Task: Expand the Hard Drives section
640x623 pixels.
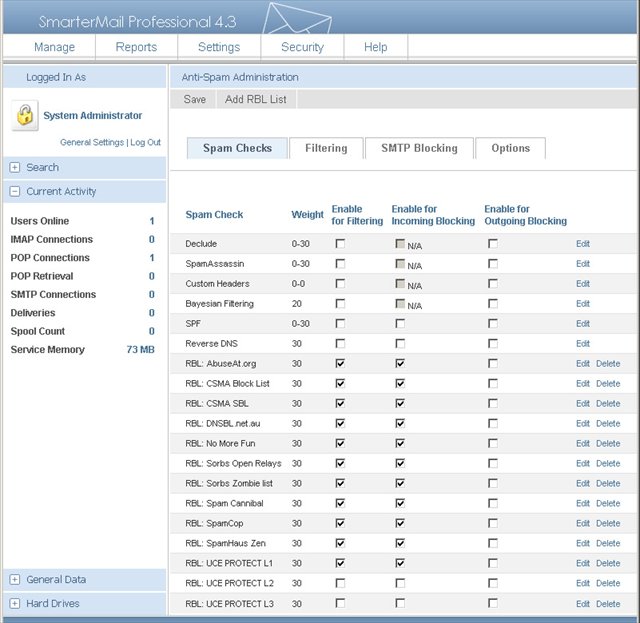Action: pos(15,604)
